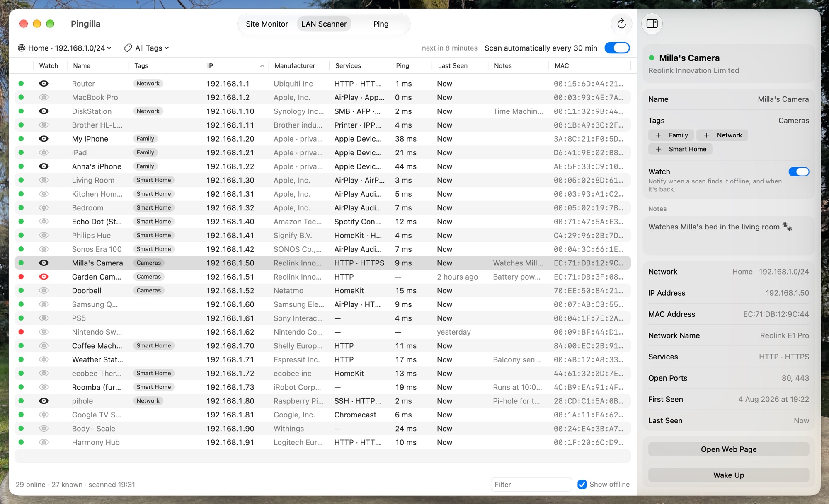Click the Time Machin... note on DiskStation
The image size is (829, 504).
pos(518,111)
